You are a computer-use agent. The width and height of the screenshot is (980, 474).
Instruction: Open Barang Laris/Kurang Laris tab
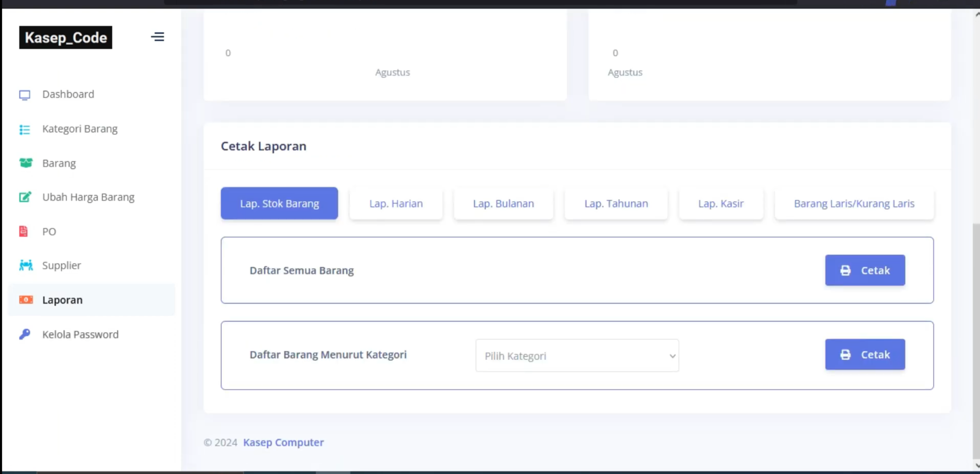854,203
